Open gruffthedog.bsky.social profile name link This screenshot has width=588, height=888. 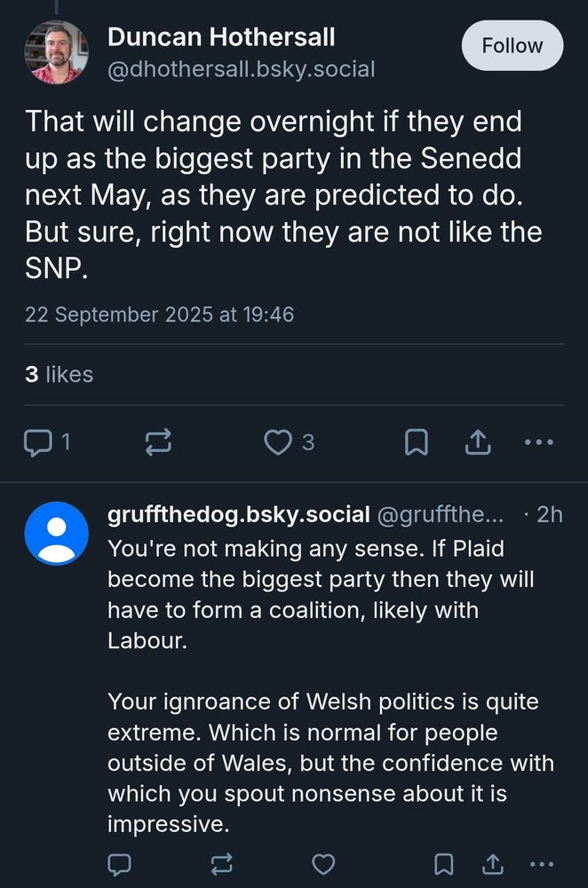tap(238, 514)
